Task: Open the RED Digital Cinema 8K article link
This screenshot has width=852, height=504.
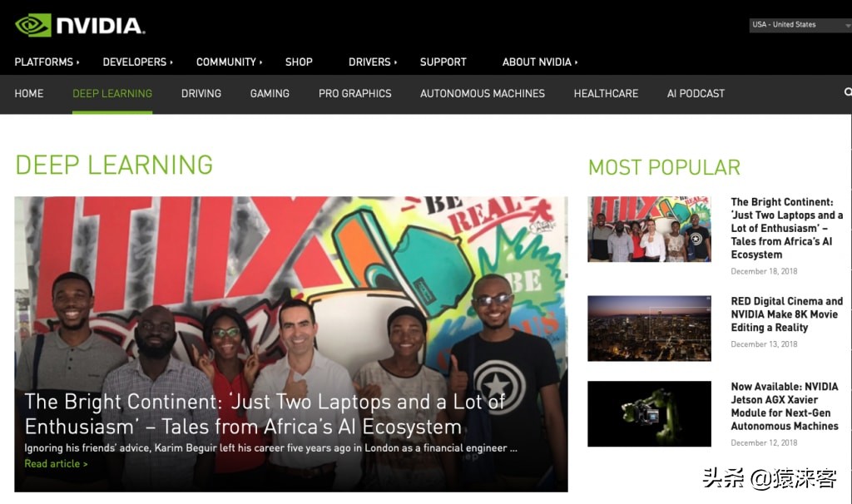Action: tap(787, 314)
